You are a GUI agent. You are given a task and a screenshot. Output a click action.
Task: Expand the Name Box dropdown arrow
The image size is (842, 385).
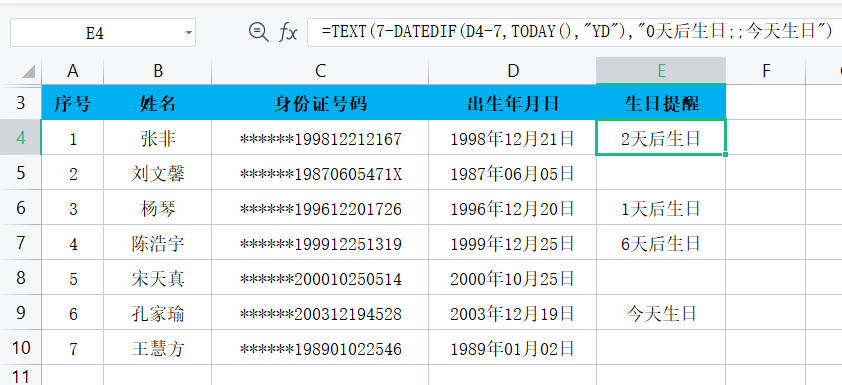(x=188, y=33)
